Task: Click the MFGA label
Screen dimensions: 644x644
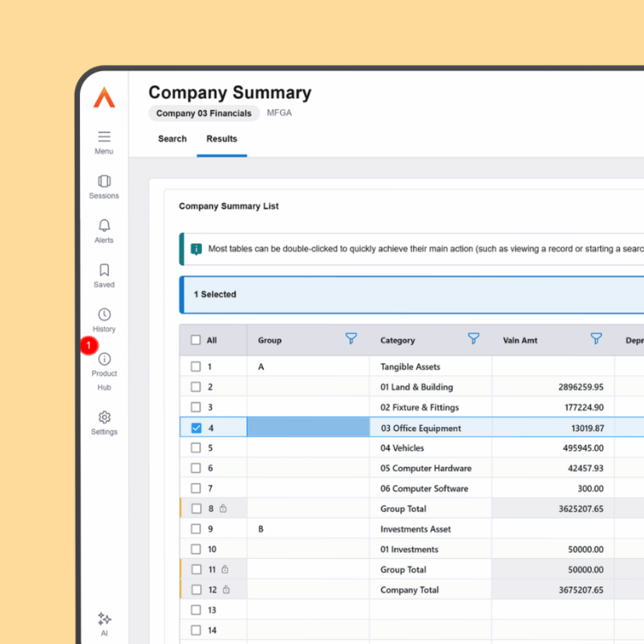Action: (279, 113)
